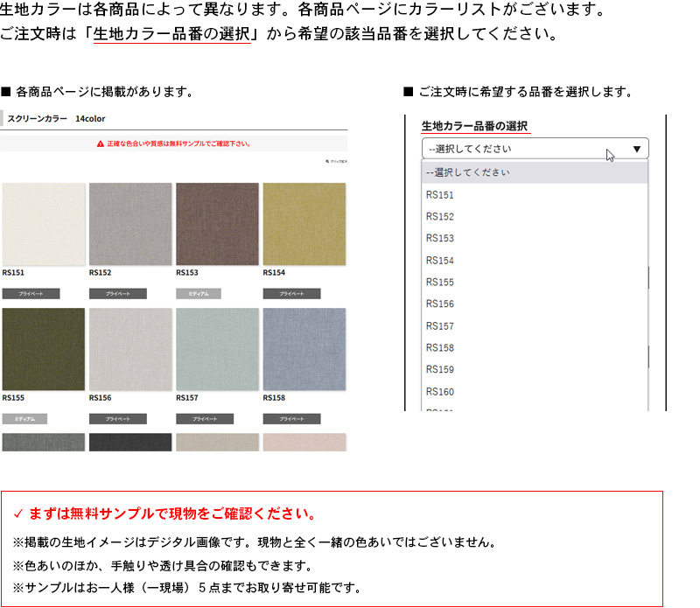Choose the RS160 option in list
Screen dimensions: 700x608
[440, 392]
